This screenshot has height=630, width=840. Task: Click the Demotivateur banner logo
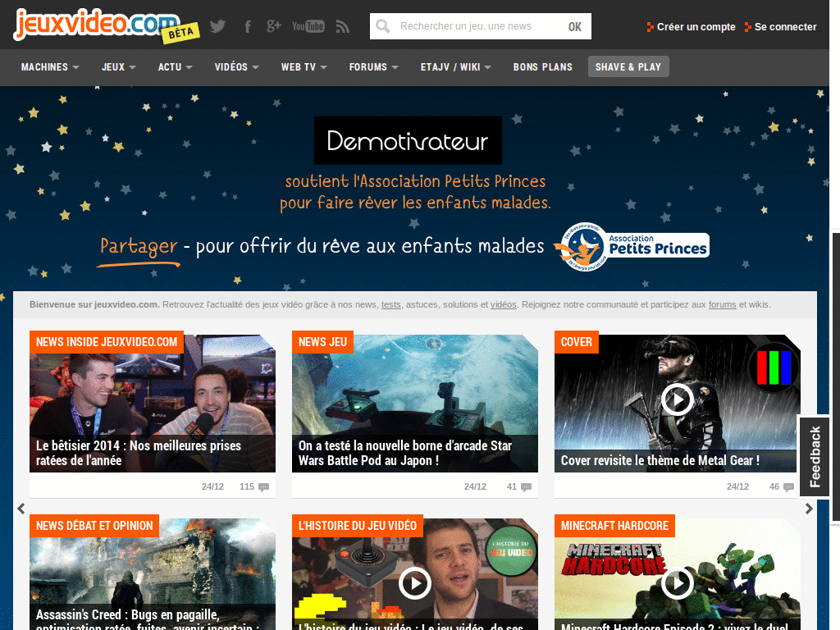(x=408, y=140)
